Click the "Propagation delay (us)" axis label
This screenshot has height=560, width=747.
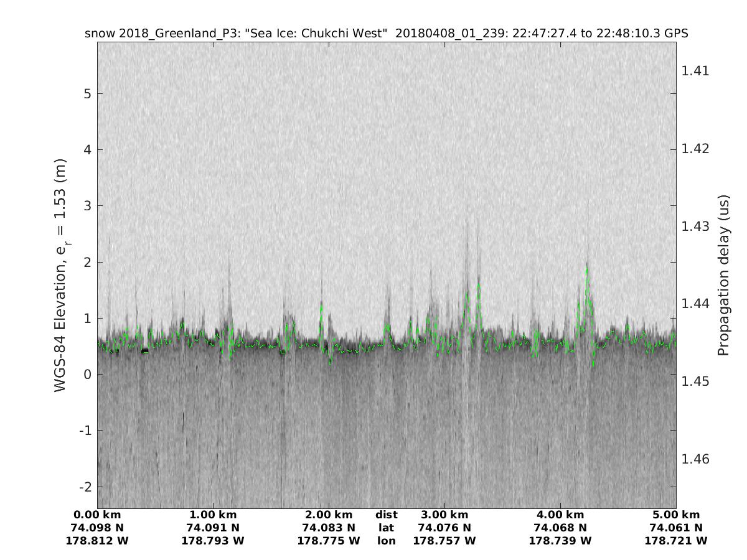coord(723,275)
